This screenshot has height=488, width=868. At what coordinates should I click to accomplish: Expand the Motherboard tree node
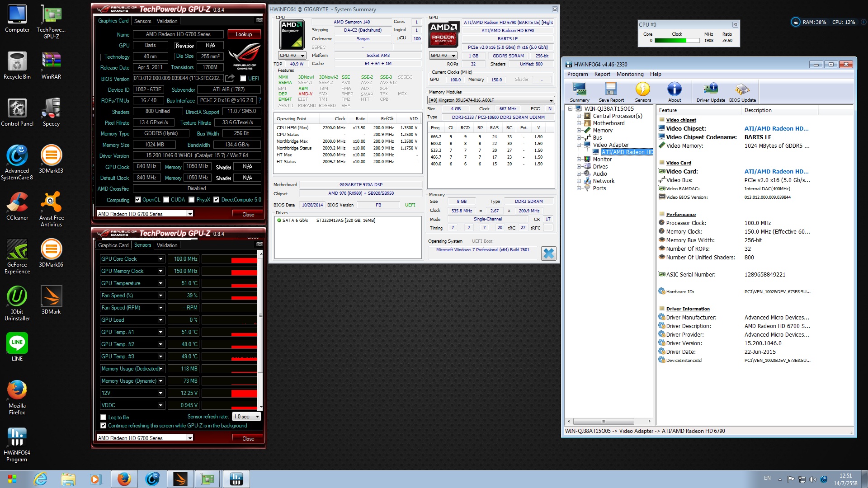579,123
